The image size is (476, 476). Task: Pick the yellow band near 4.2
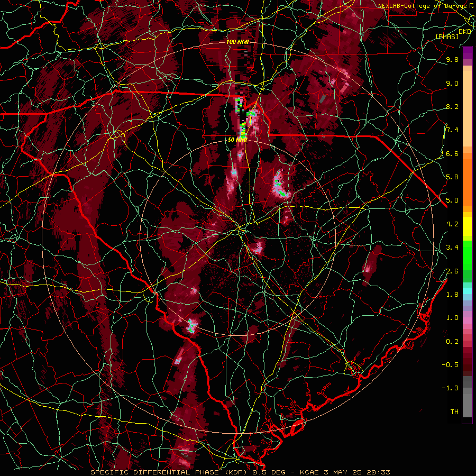click(467, 226)
